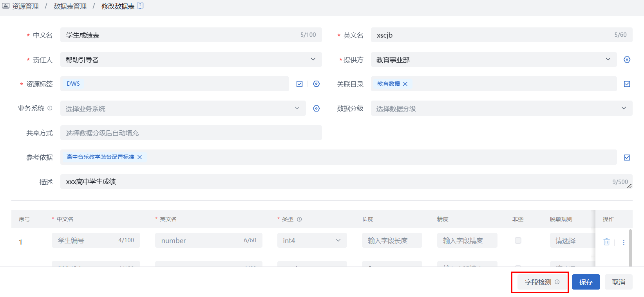Click the number English name input
The image size is (644, 297).
[x=209, y=240]
